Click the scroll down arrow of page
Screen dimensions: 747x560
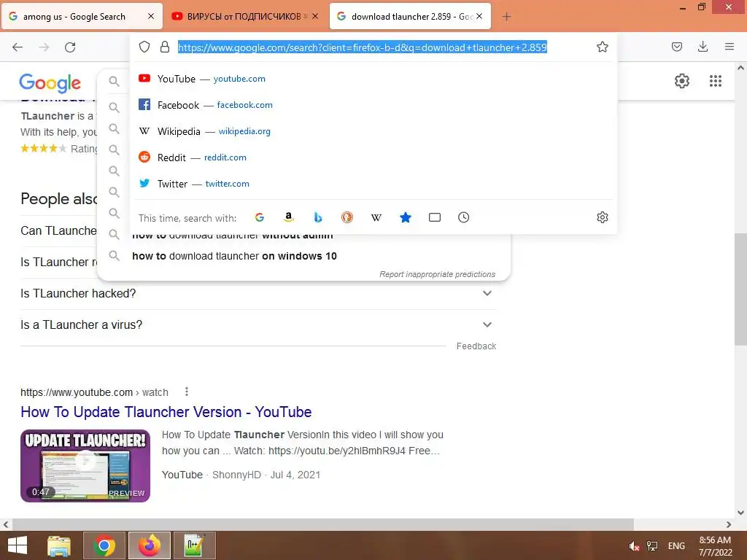point(740,513)
